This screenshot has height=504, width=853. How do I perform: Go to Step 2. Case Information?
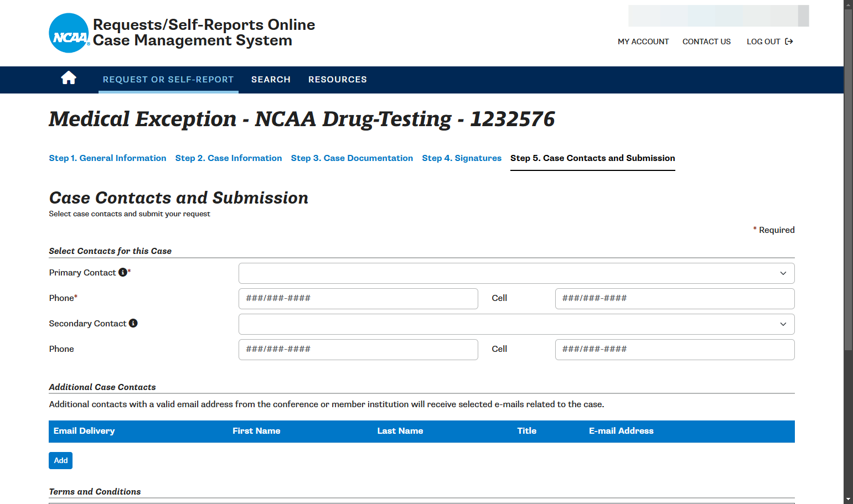pos(229,158)
